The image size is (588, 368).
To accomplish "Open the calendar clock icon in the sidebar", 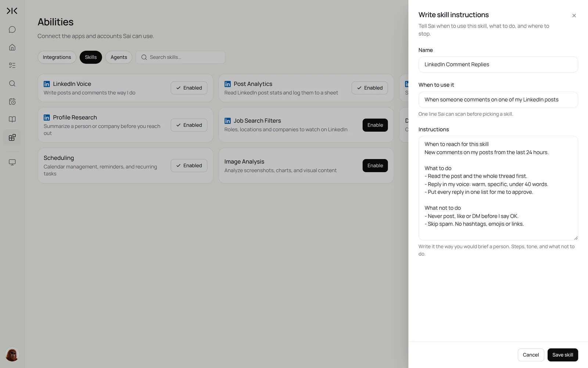I will (x=12, y=101).
